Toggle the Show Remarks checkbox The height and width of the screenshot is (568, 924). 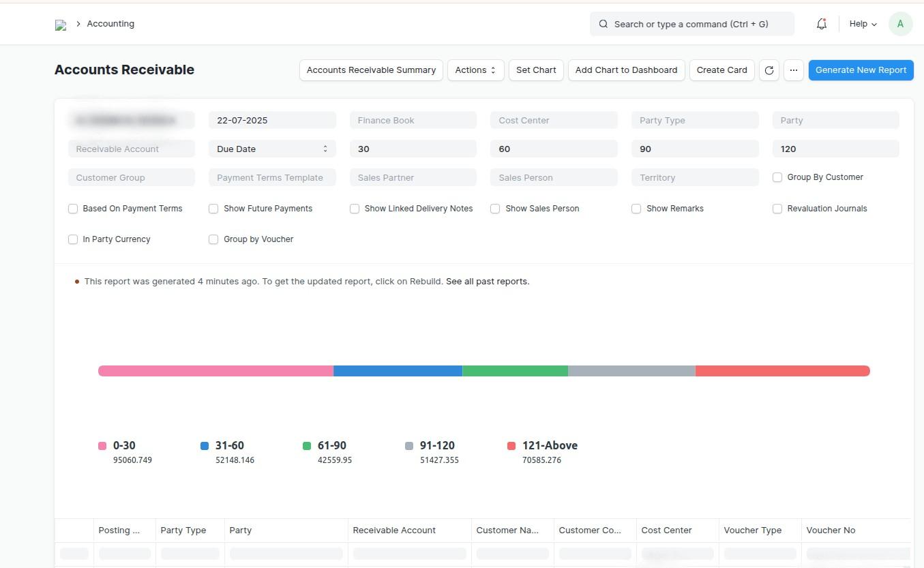click(636, 208)
